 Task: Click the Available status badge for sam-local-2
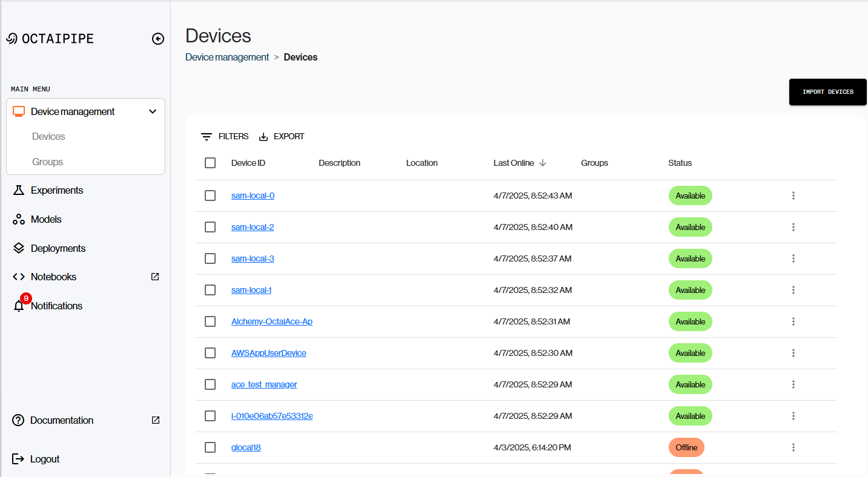tap(690, 227)
